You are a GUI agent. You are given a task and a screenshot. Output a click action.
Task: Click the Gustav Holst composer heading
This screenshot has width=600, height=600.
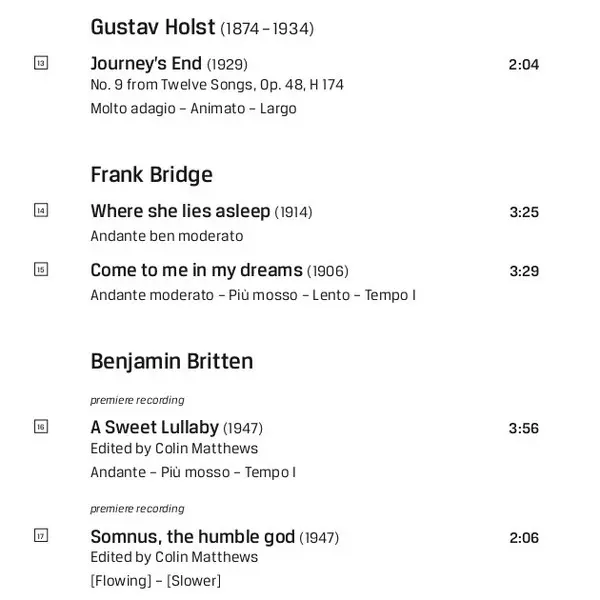pos(153,26)
